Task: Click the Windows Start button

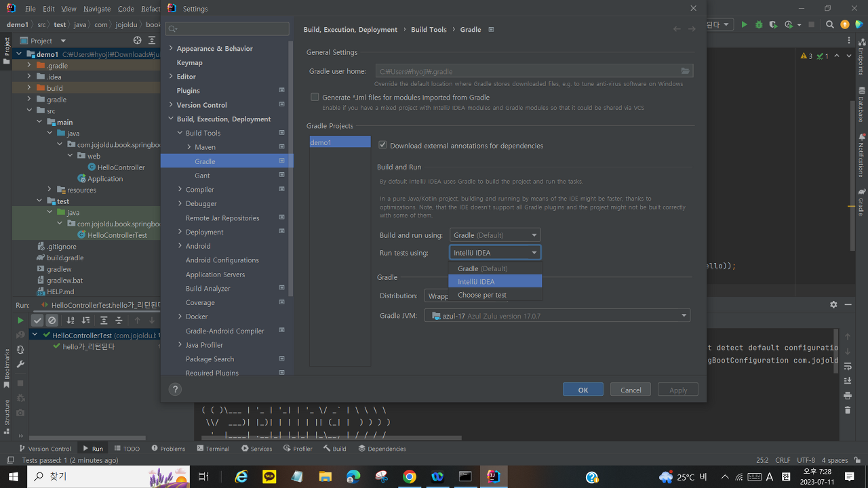Action: pos(14,476)
